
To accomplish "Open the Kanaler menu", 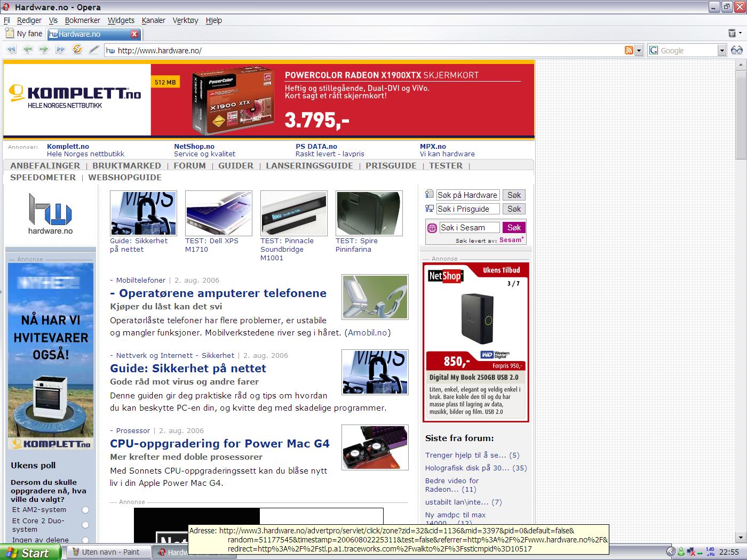I will (154, 20).
